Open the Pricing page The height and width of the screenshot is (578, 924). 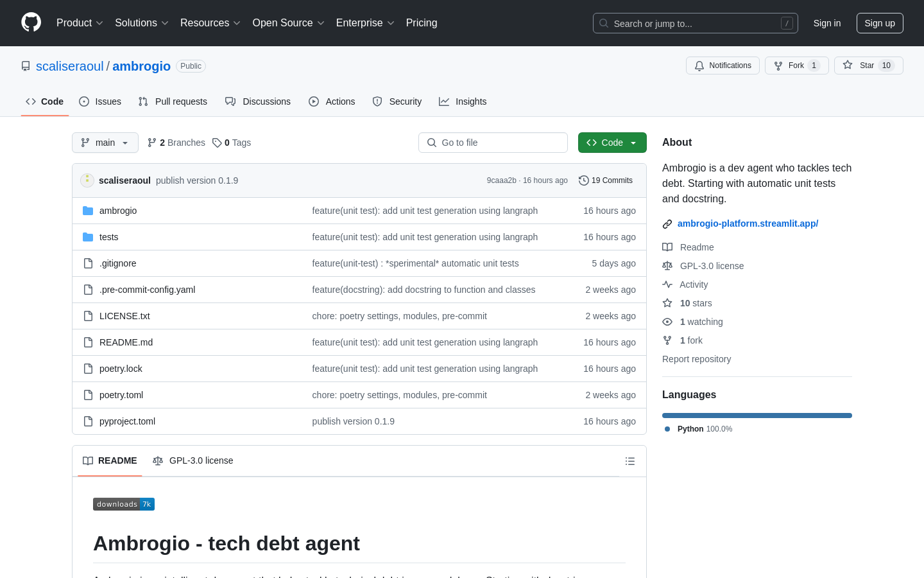point(422,23)
